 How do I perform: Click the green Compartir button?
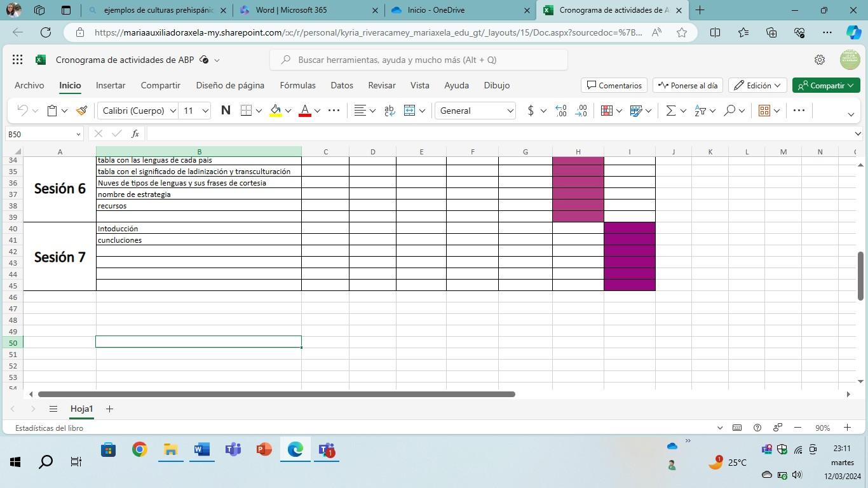point(826,85)
